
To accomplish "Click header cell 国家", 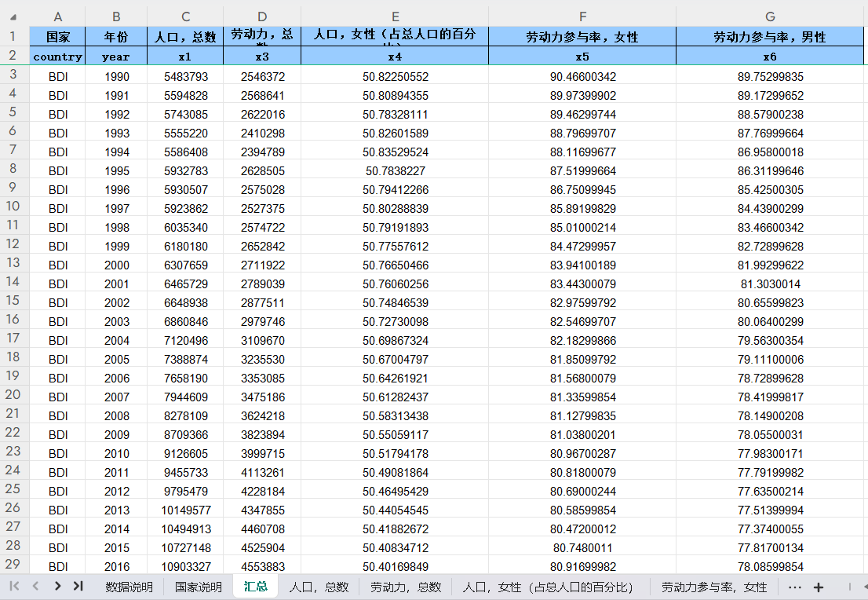I will click(x=57, y=37).
